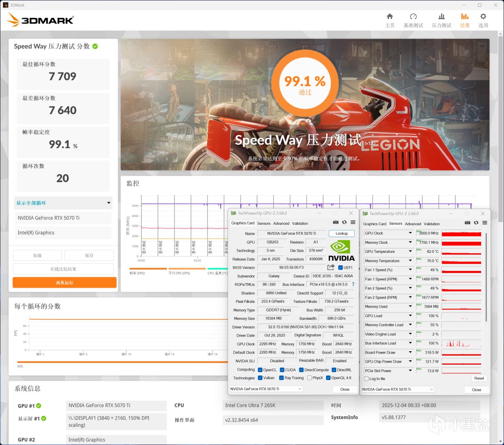Expand the 显示全部循环 dropdown
Screen dimensions: 504x445
pyautogui.click(x=63, y=203)
